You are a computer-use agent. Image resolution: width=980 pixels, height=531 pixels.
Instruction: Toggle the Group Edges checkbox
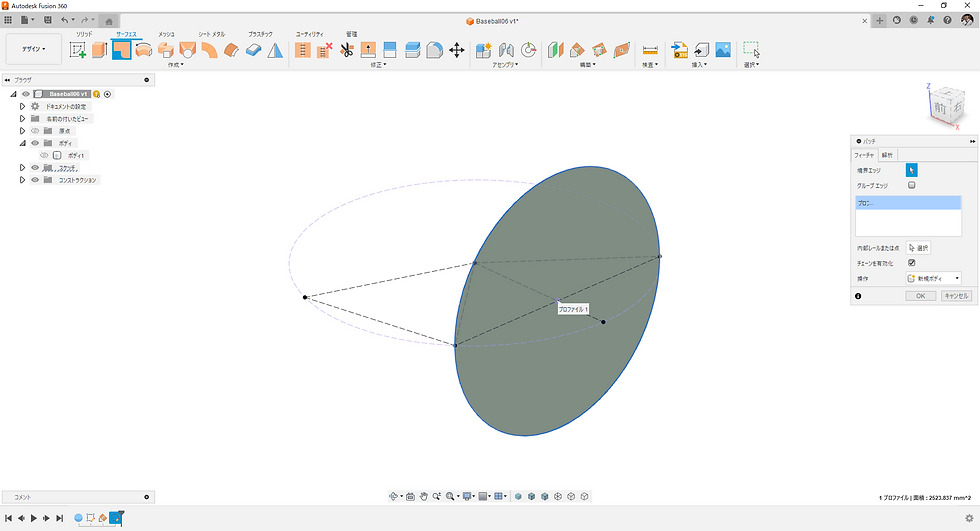[911, 186]
